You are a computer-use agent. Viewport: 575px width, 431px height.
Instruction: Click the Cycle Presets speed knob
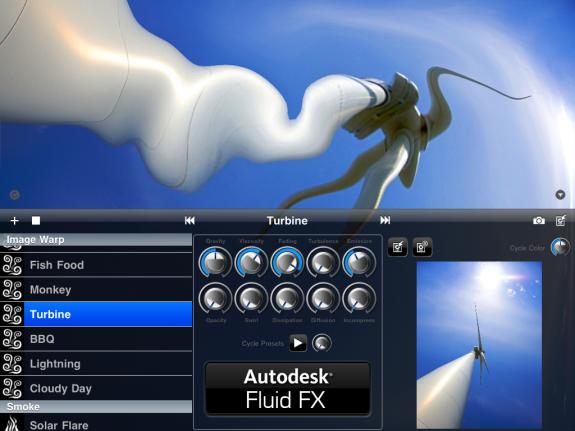click(322, 343)
